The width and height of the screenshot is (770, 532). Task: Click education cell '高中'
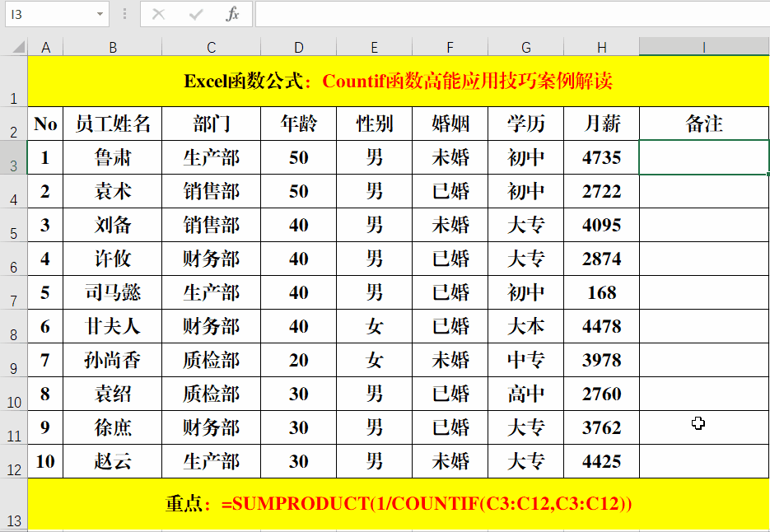pos(526,394)
